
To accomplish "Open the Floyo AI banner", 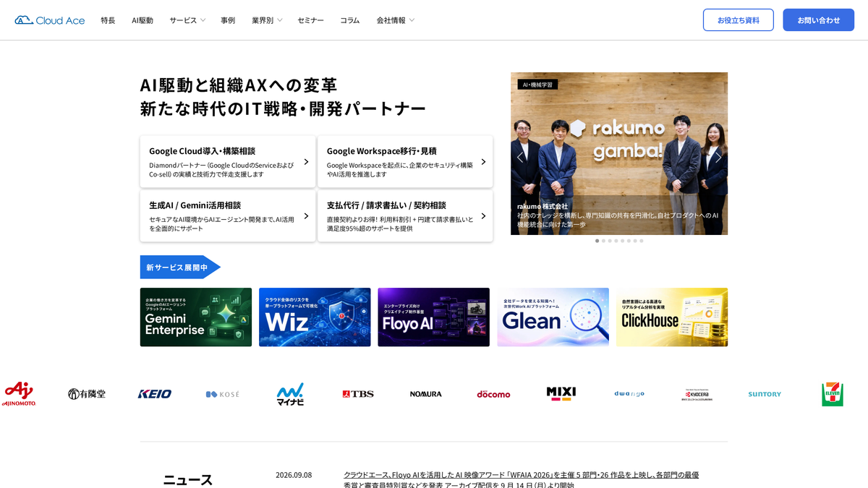I will tap(433, 317).
